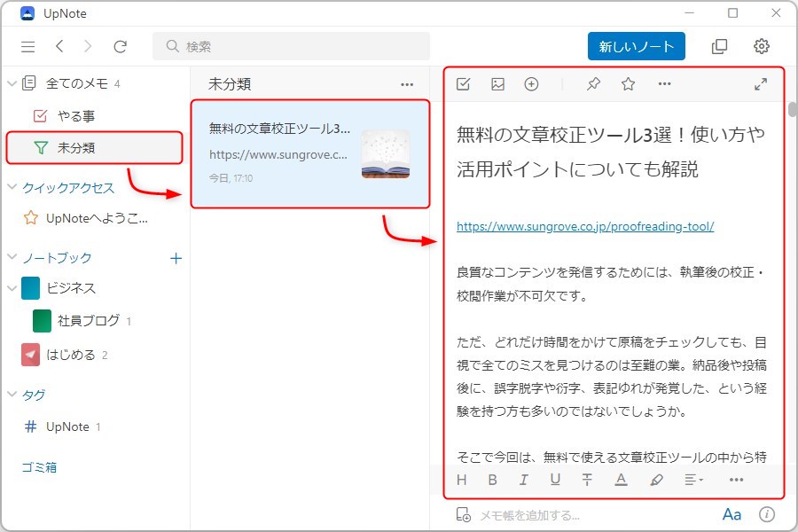Insert a checkbox in the note

(463, 84)
